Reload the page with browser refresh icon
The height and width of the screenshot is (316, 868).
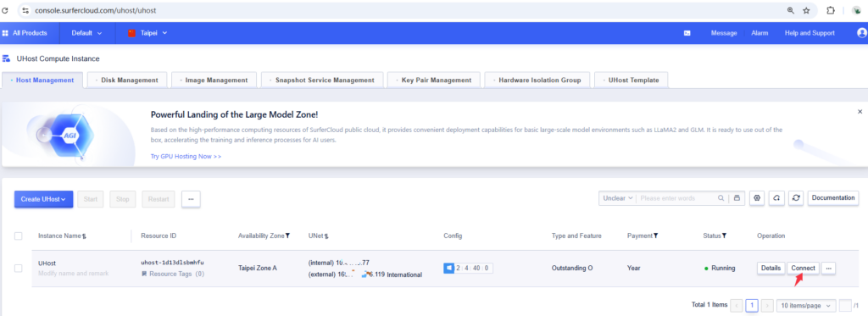pos(5,10)
